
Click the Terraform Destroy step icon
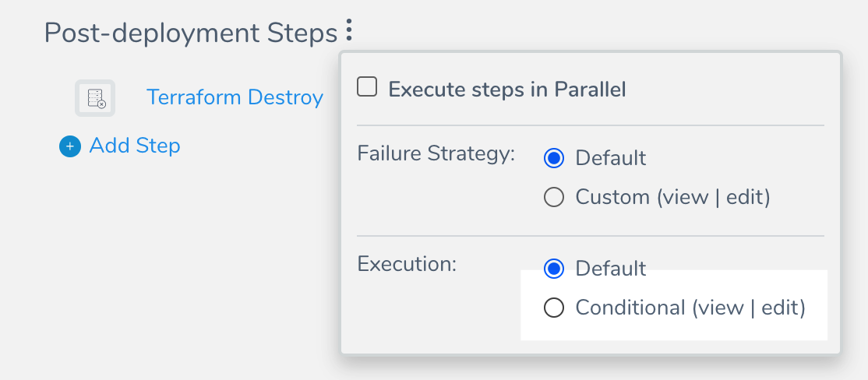[x=95, y=98]
